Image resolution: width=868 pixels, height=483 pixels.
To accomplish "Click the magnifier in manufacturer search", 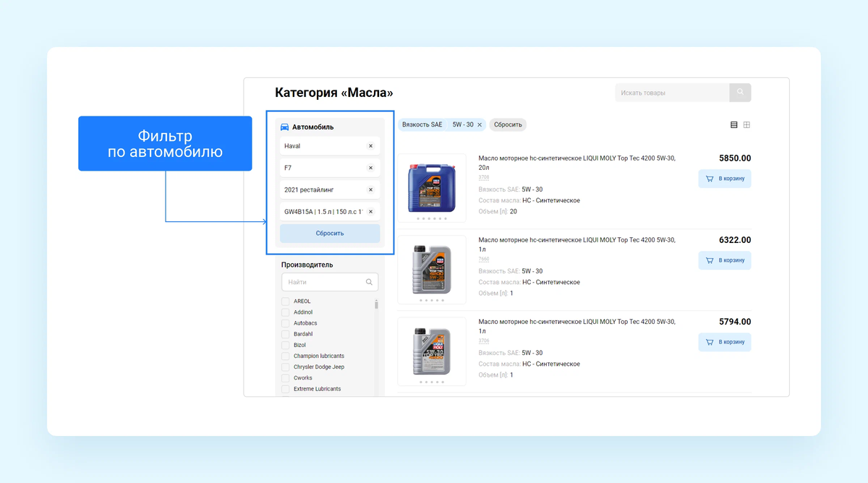I will point(370,282).
